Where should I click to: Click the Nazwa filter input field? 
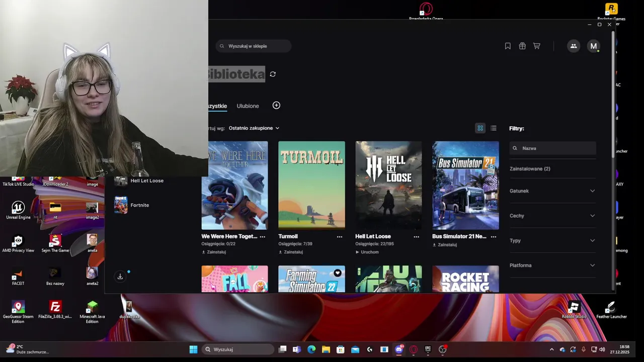click(552, 148)
